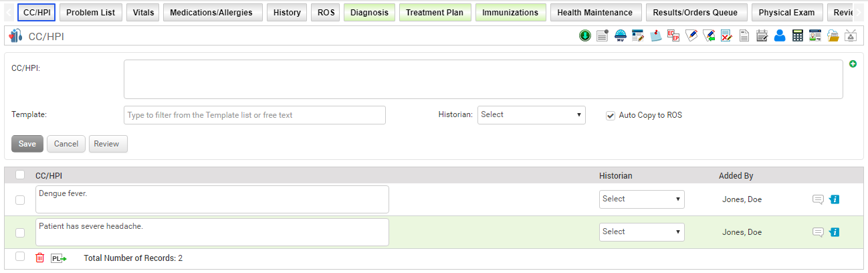This screenshot has width=868, height=273.
Task: Click info icon on severe headache row
Action: [x=834, y=232]
